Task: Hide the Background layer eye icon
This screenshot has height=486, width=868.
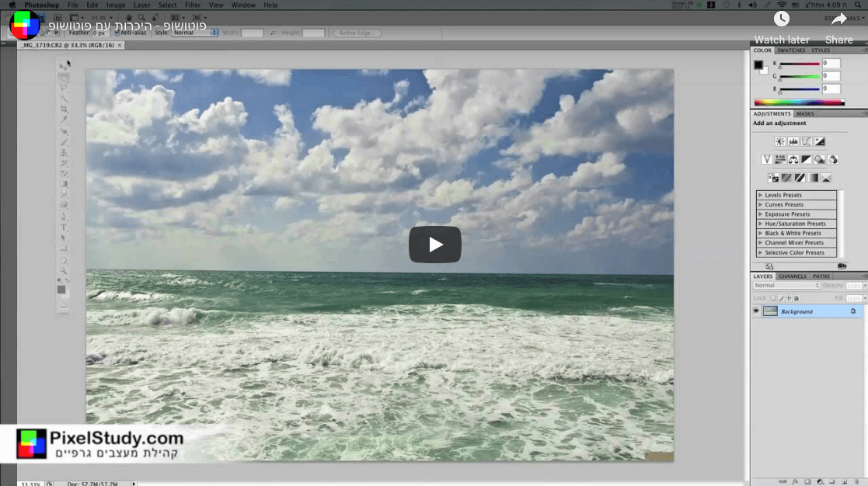Action: click(x=756, y=311)
